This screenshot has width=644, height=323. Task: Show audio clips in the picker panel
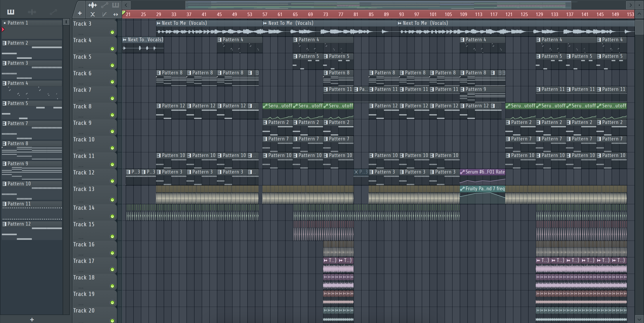click(x=32, y=12)
